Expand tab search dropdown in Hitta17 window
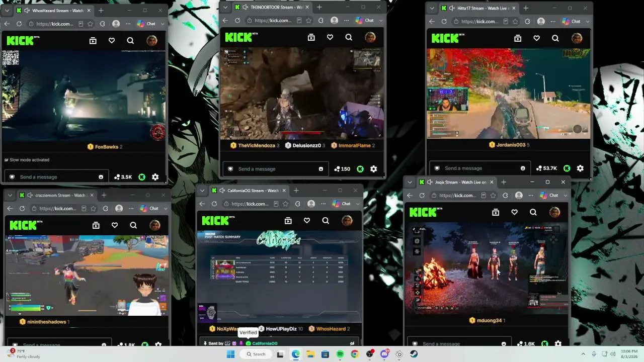 (x=431, y=8)
